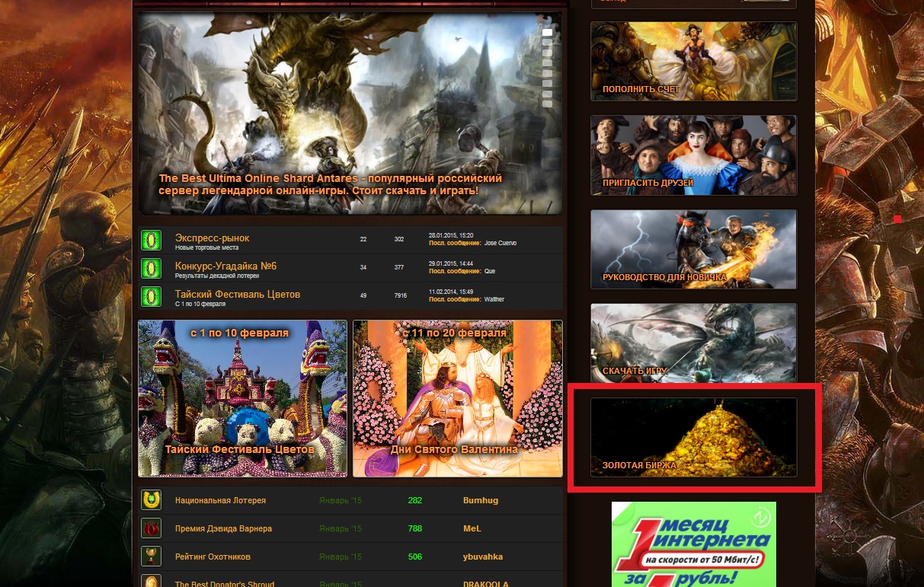
Task: Click the trophy icon of Рейтинг Охотников
Action: click(x=151, y=557)
